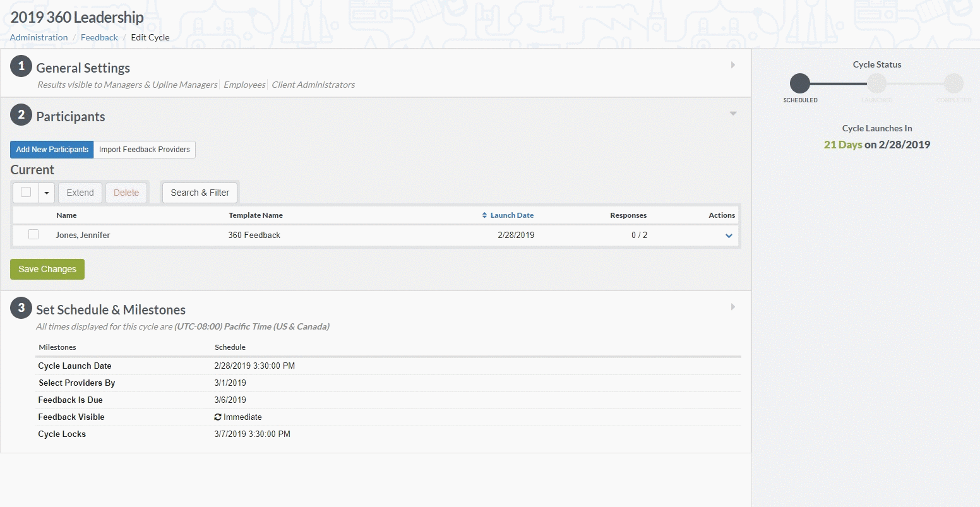The image size is (980, 507).
Task: Open the Feedback breadcrumb link
Action: pyautogui.click(x=99, y=37)
